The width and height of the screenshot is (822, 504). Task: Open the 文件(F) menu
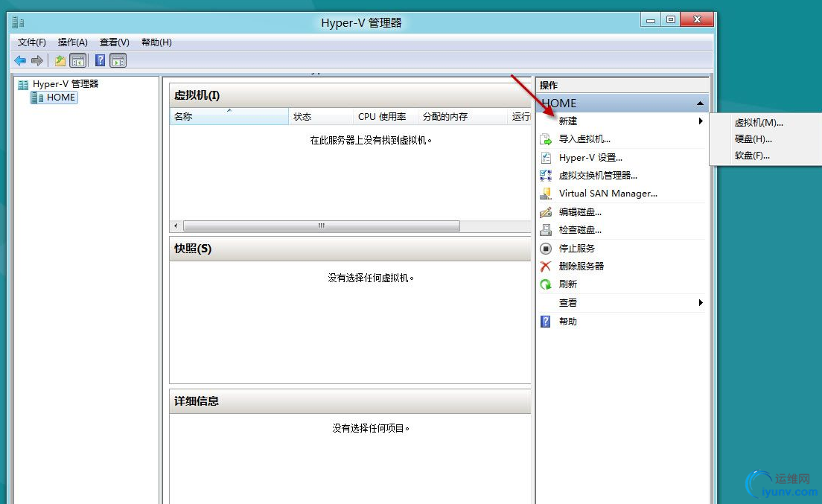point(32,42)
